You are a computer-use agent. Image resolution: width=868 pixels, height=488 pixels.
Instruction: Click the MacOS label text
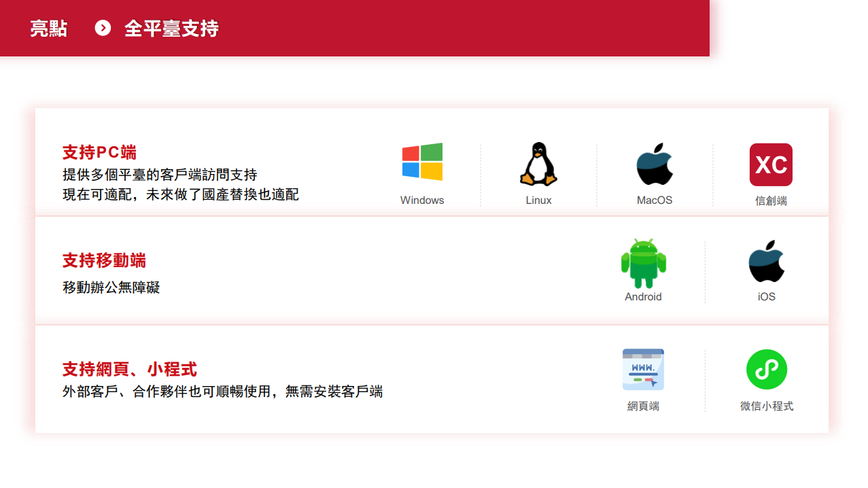point(655,201)
